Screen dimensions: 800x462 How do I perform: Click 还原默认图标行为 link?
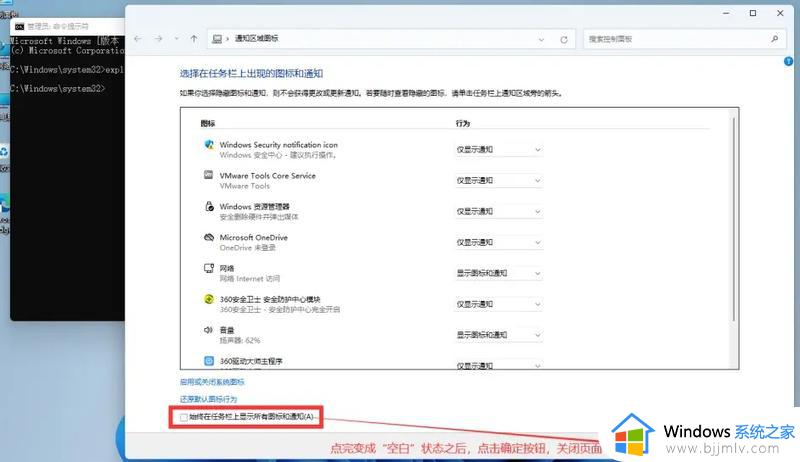pyautogui.click(x=209, y=399)
